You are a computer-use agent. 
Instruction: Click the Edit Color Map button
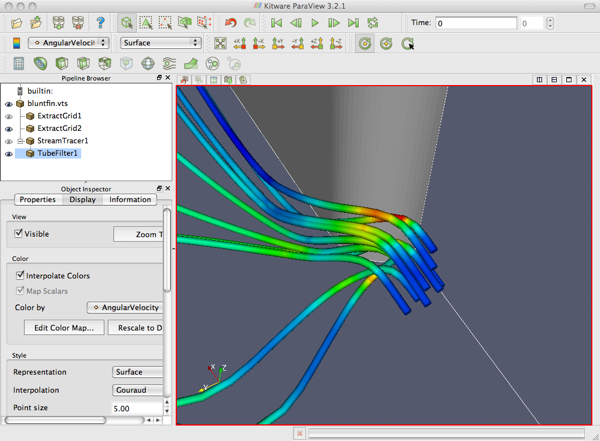tap(64, 328)
